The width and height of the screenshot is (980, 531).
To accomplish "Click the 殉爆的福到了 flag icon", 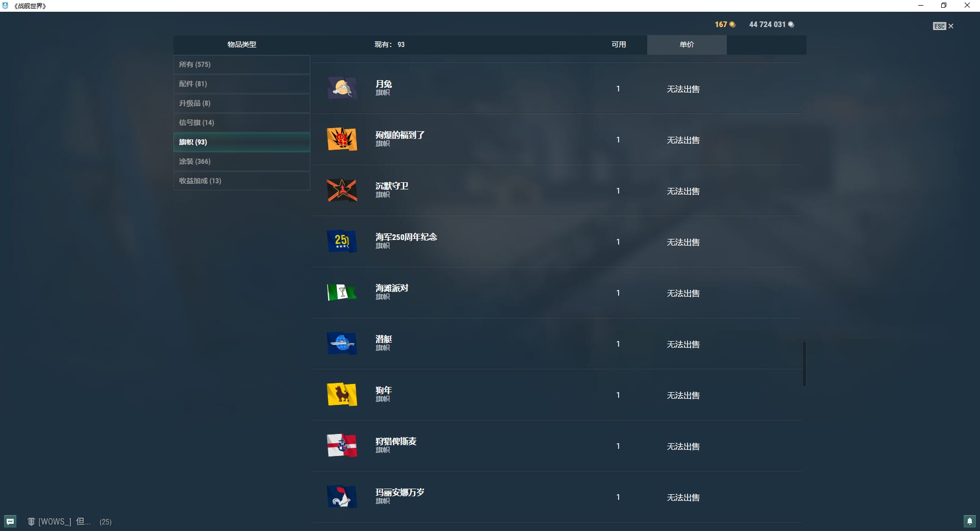I will click(x=341, y=139).
